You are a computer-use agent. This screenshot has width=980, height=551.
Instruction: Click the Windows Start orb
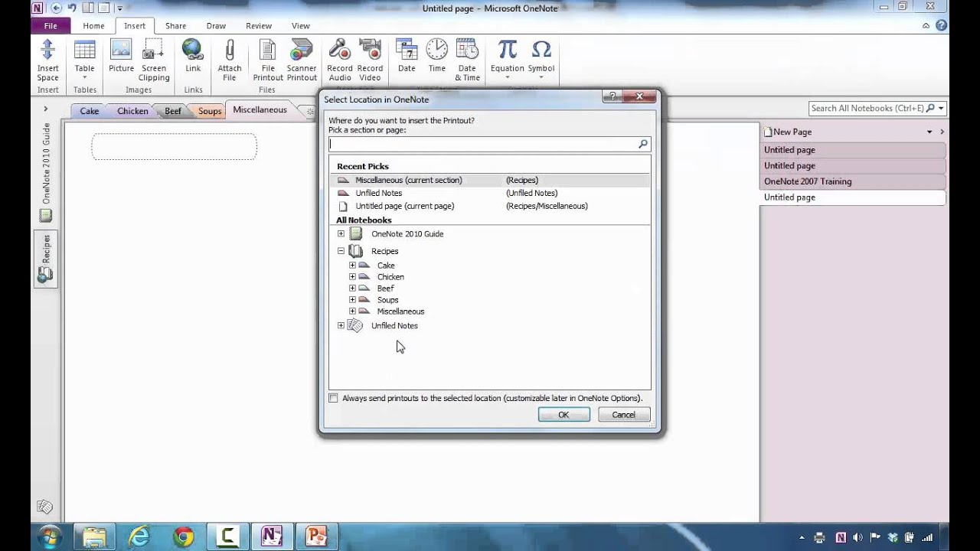click(50, 536)
